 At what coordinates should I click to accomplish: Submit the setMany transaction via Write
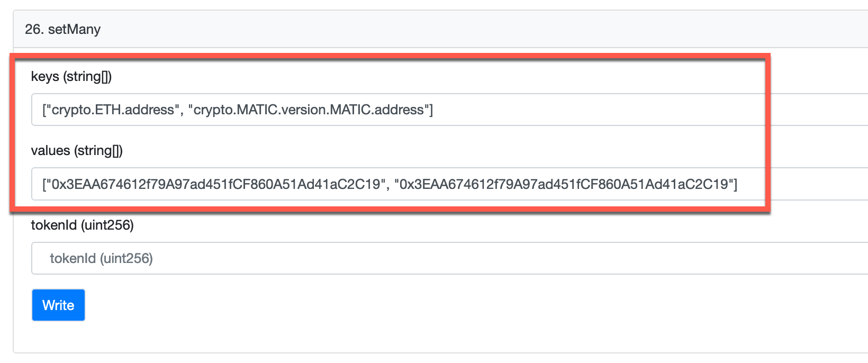coord(58,305)
